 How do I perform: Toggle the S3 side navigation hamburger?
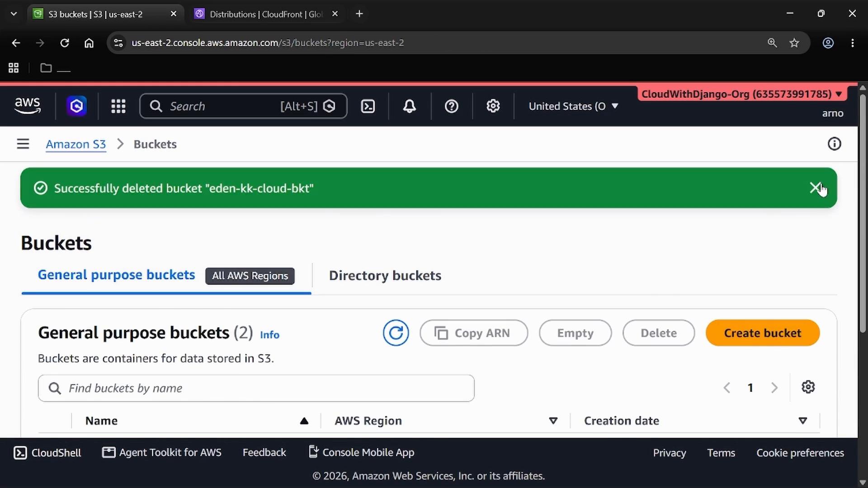point(23,144)
